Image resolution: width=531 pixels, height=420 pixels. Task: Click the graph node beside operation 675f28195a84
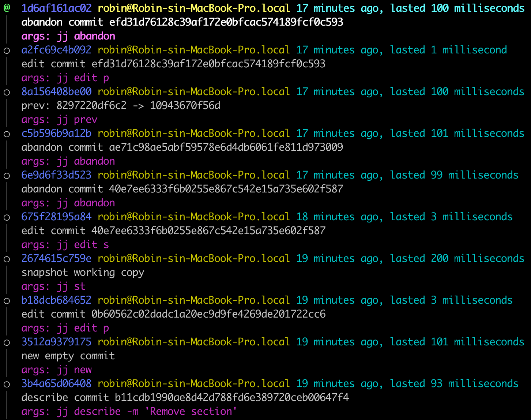(7, 217)
